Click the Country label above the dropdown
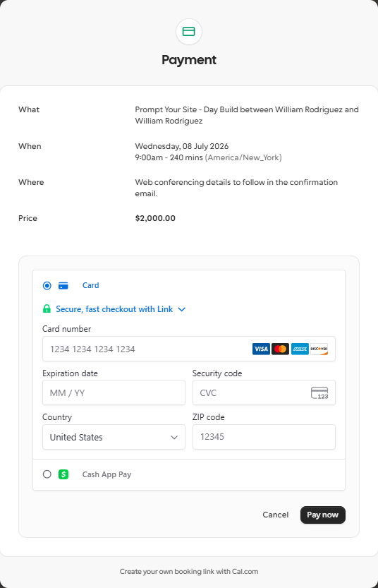Viewport: 378px width, 588px height. point(57,417)
